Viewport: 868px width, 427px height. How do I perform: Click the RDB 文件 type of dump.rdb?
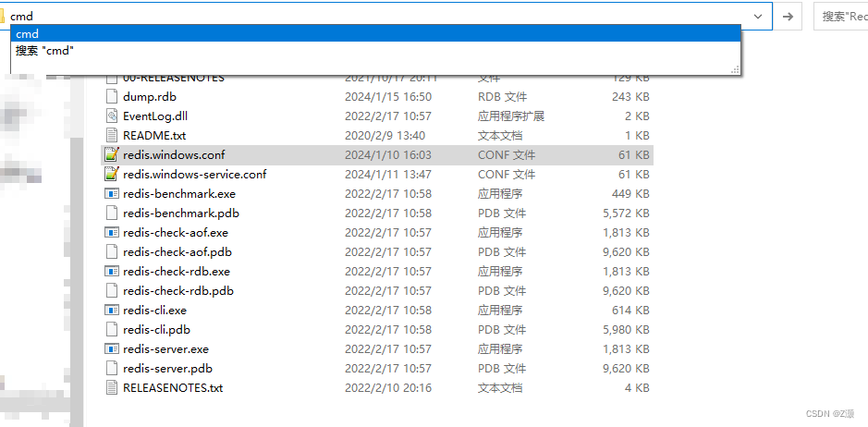pyautogui.click(x=503, y=97)
